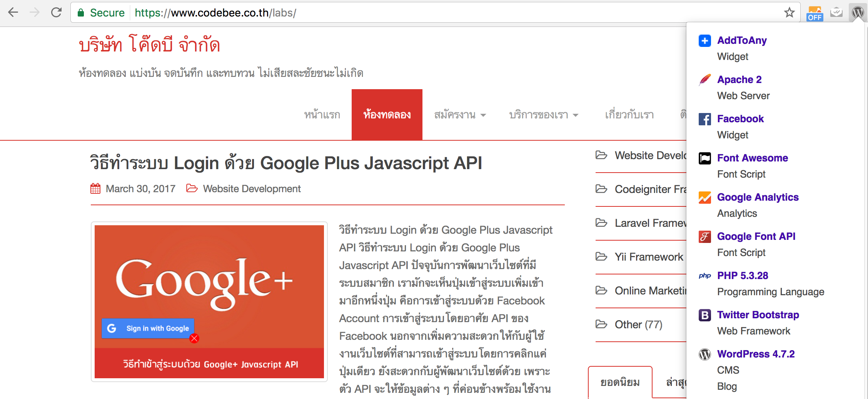Image resolution: width=868 pixels, height=399 pixels.
Task: Click the Apache feather icon
Action: (x=704, y=80)
